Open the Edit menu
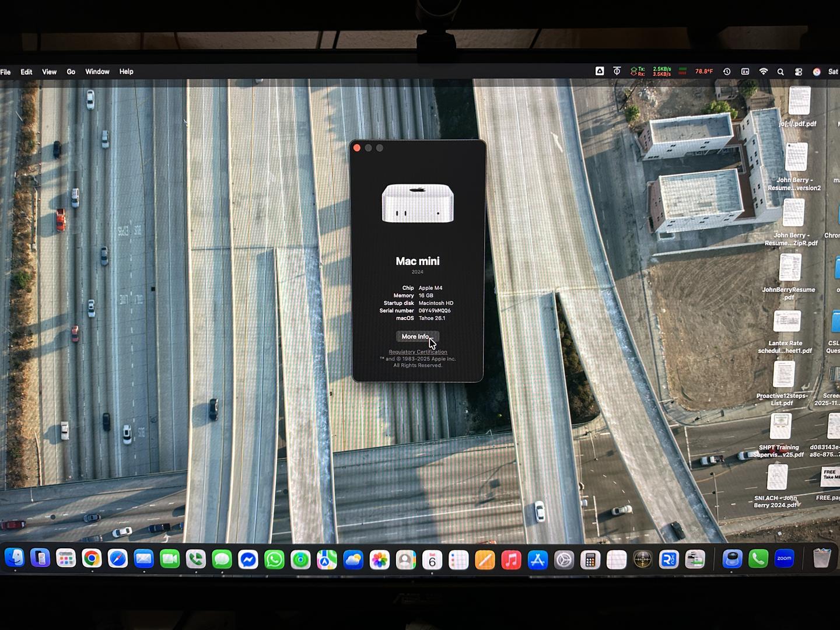 coord(26,72)
